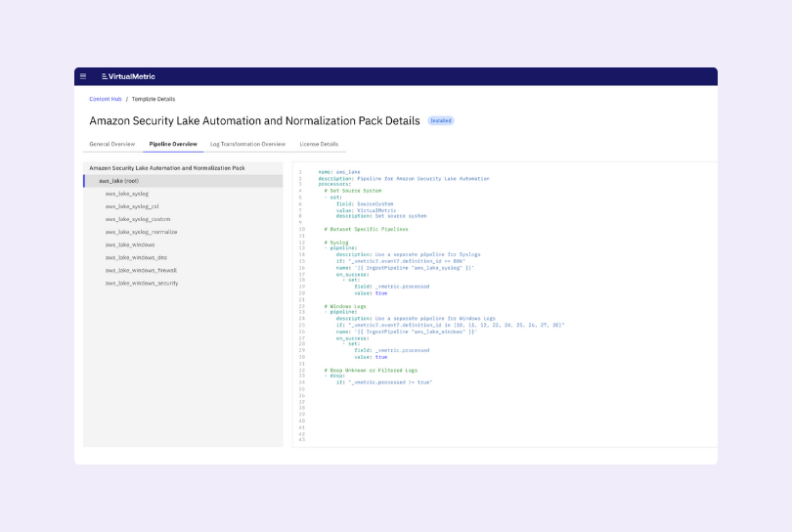This screenshot has width=792, height=532.
Task: Select the Pipeline Overview tab
Action: point(173,144)
